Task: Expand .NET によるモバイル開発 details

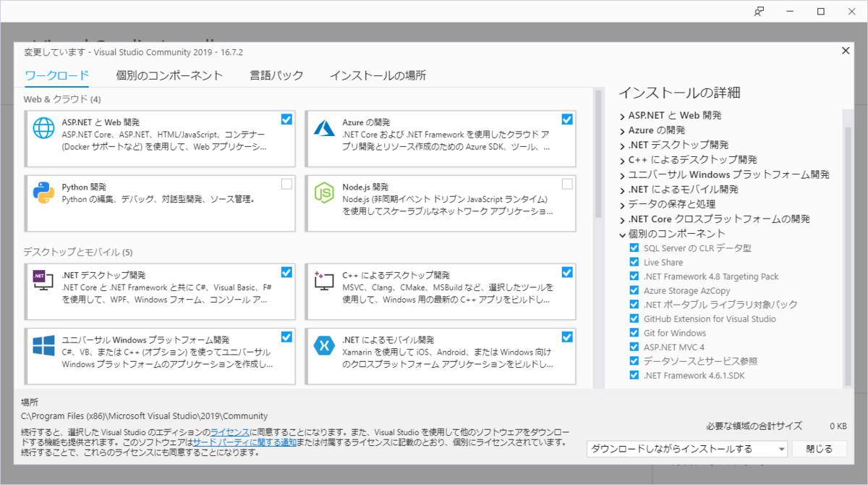Action: (622, 190)
